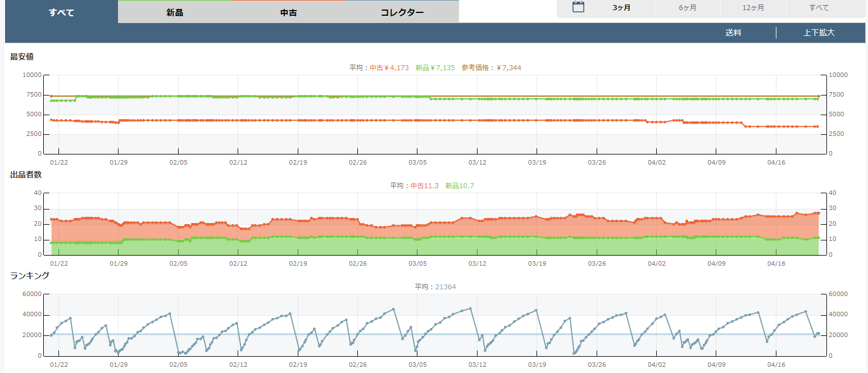Click the last data point on ranking line
The width and height of the screenshot is (868, 373).
[819, 334]
